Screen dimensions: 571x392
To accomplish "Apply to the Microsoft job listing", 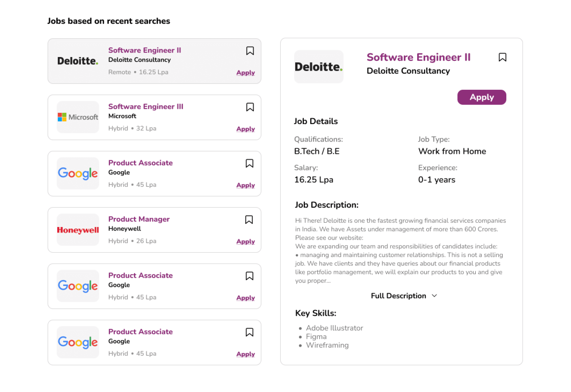I will (245, 129).
